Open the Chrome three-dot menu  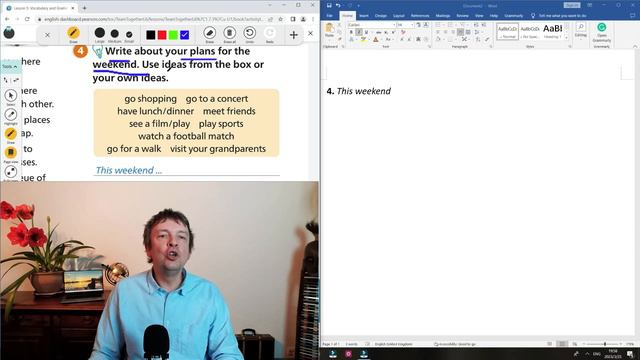point(313,19)
